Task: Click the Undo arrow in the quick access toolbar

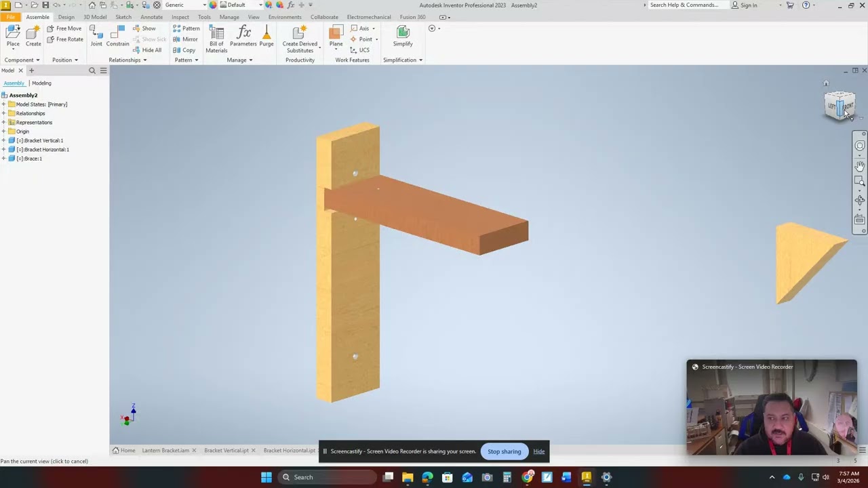Action: click(x=56, y=5)
